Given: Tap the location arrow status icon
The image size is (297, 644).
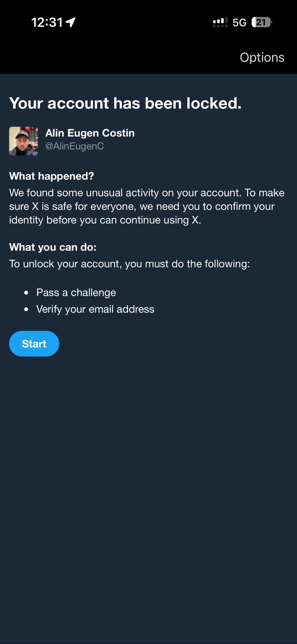Looking at the screenshot, I should tap(71, 22).
